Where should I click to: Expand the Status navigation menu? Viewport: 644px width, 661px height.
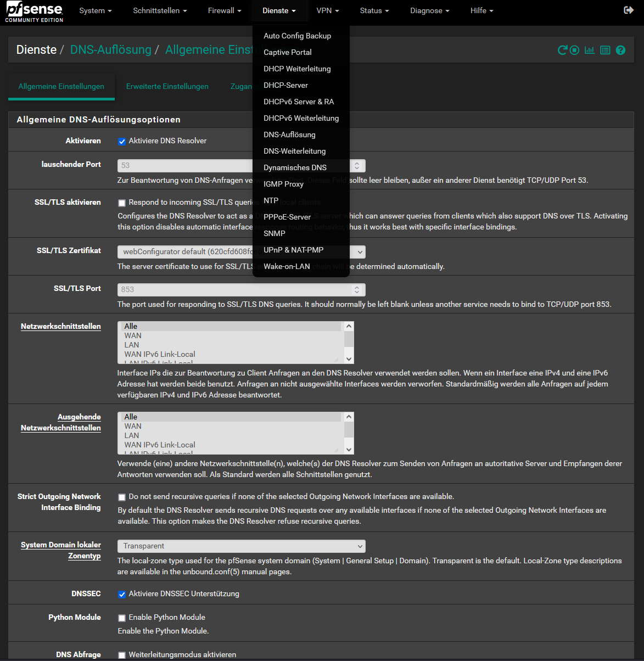pyautogui.click(x=374, y=10)
